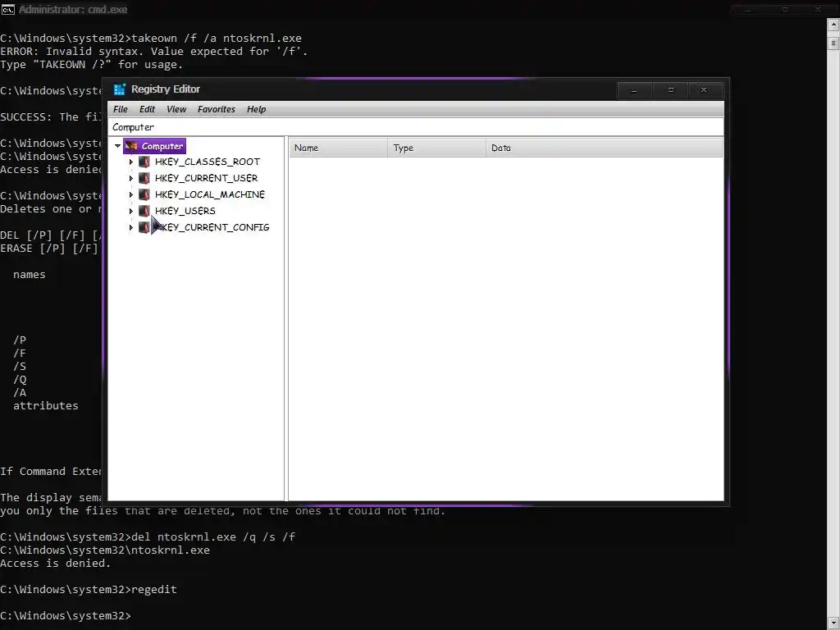
Task: Select the HKEY_CURRENT_CONFIG label
Action: click(212, 227)
